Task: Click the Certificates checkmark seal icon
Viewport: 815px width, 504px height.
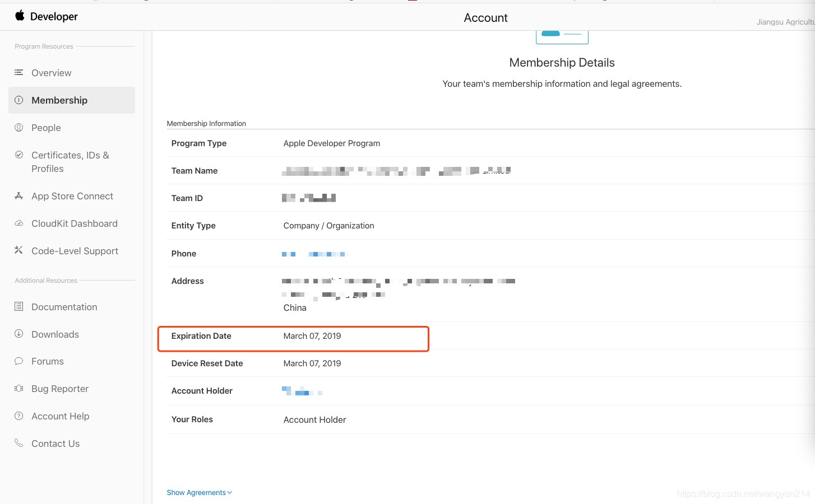Action: coord(18,155)
